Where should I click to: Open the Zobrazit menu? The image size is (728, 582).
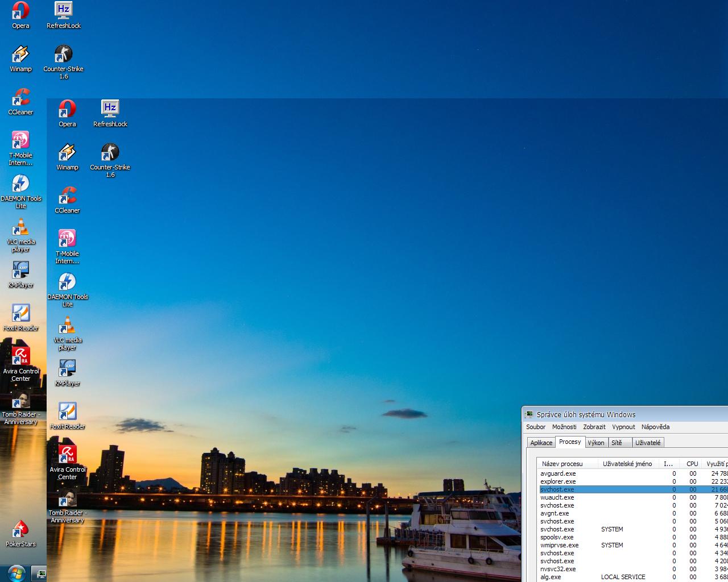(x=594, y=427)
